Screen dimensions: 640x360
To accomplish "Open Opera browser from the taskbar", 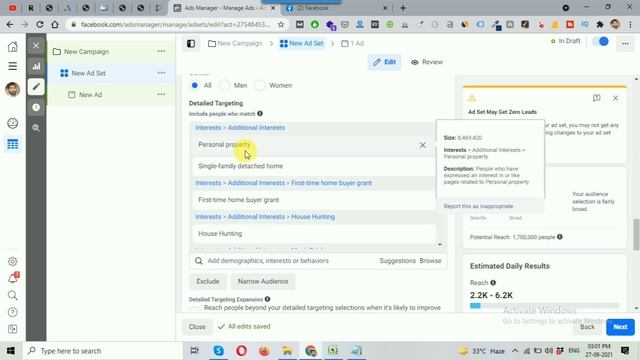I will point(241,351).
